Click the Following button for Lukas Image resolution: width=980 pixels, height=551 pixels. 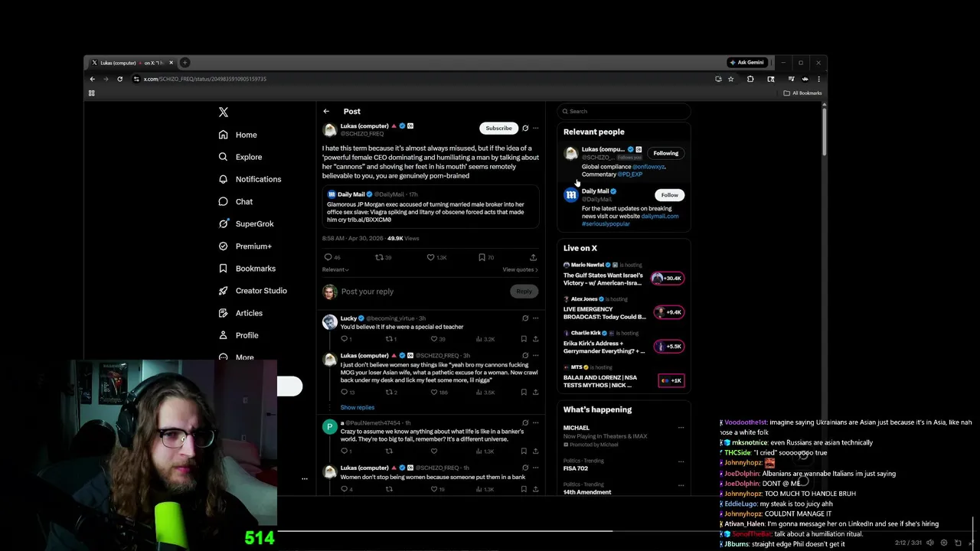click(x=666, y=153)
